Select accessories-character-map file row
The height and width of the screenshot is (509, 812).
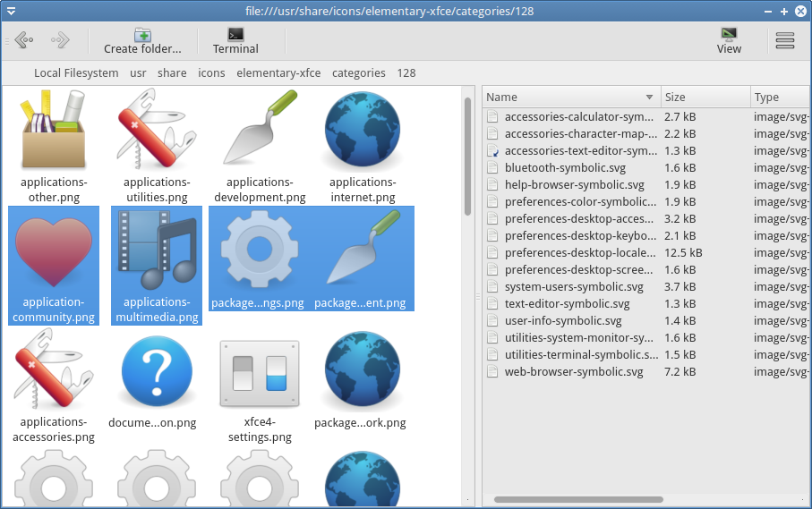point(646,134)
